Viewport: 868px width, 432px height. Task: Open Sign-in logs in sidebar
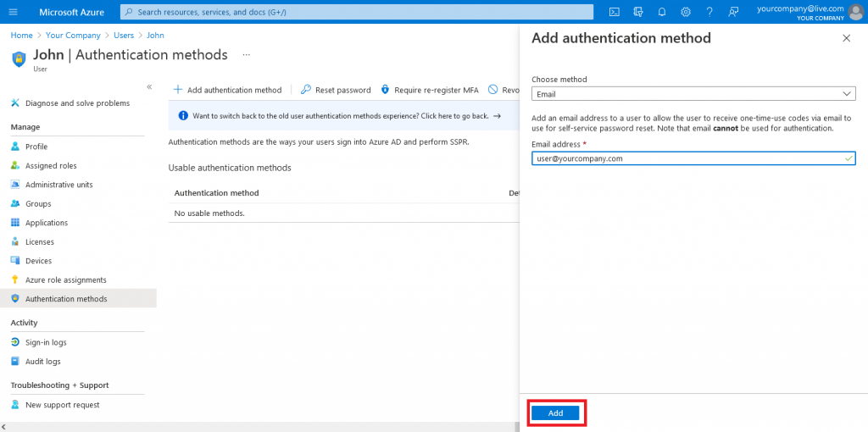pos(46,342)
